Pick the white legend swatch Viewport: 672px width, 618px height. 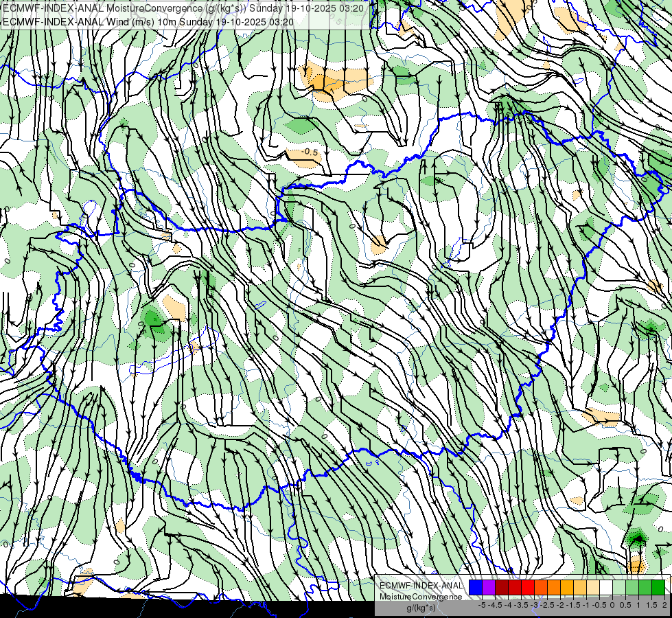606,587
